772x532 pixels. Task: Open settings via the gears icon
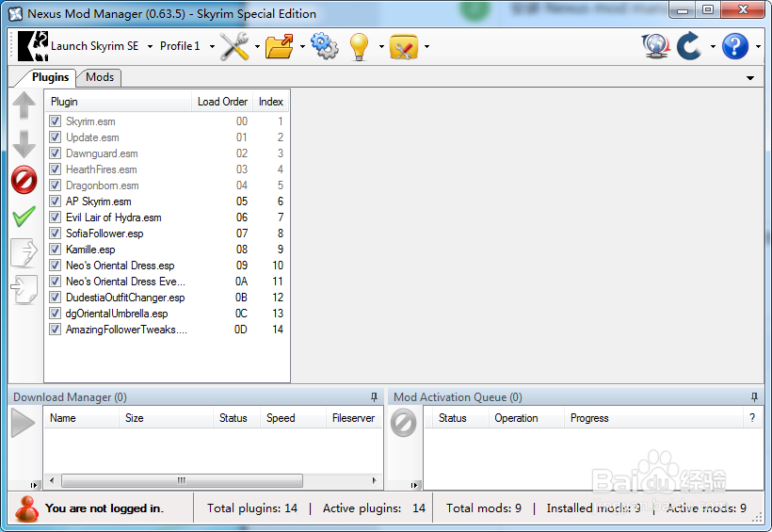(x=325, y=46)
